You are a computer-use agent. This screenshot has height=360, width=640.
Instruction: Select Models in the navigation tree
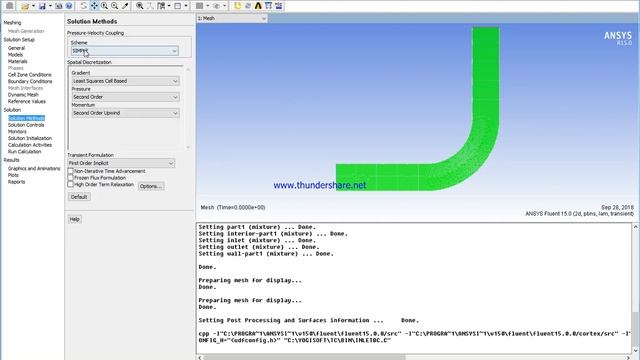pyautogui.click(x=16, y=54)
